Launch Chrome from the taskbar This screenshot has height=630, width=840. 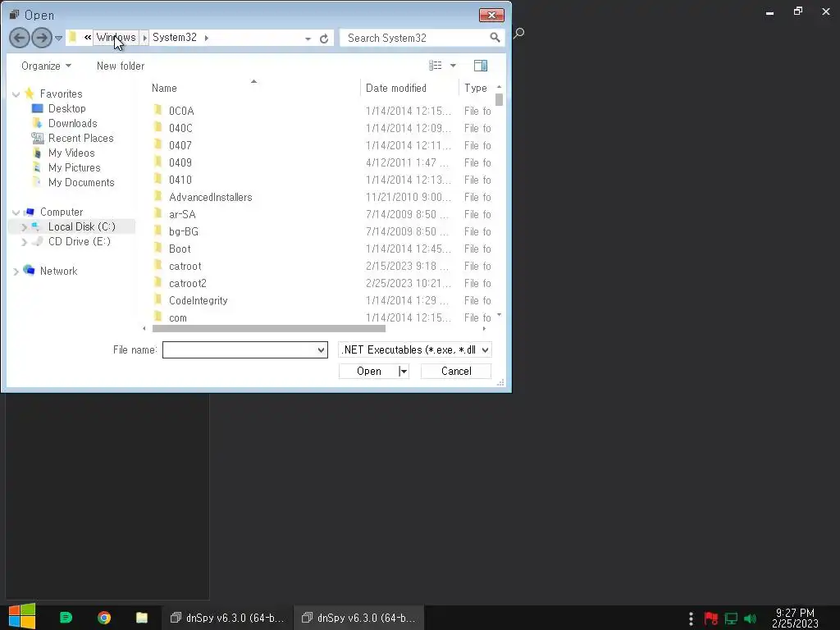104,618
